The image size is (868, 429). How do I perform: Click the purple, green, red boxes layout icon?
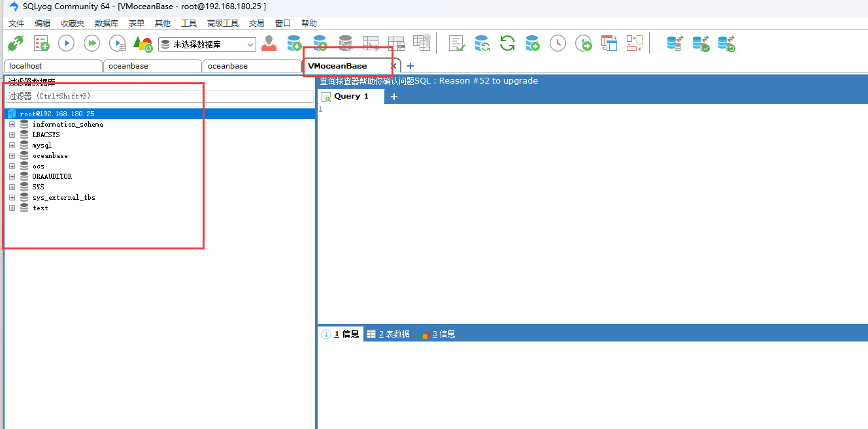pos(635,44)
